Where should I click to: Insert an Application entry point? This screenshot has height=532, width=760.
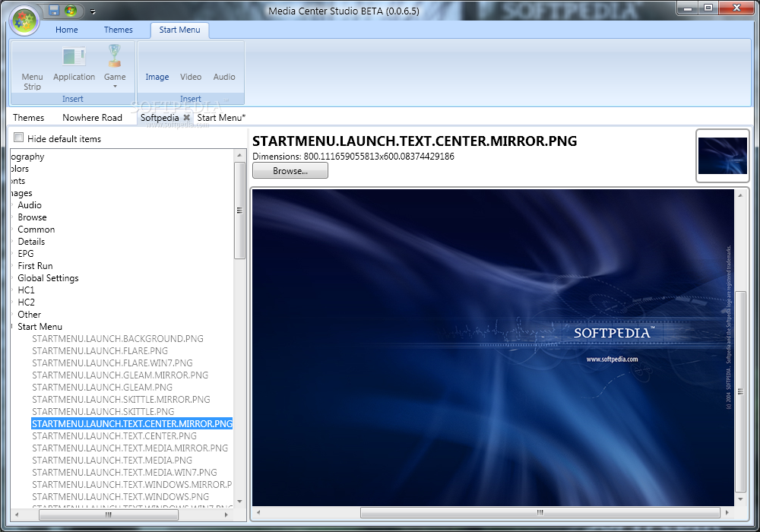pyautogui.click(x=74, y=64)
